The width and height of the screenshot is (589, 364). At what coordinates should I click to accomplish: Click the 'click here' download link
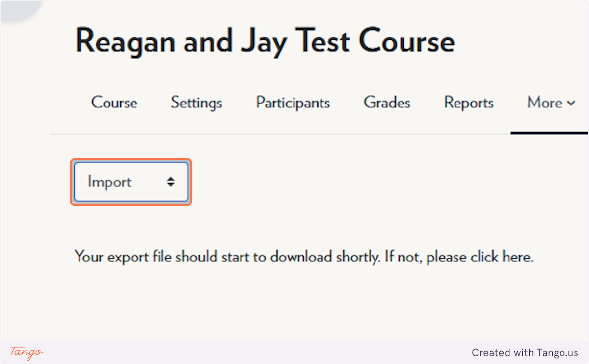coord(501,257)
